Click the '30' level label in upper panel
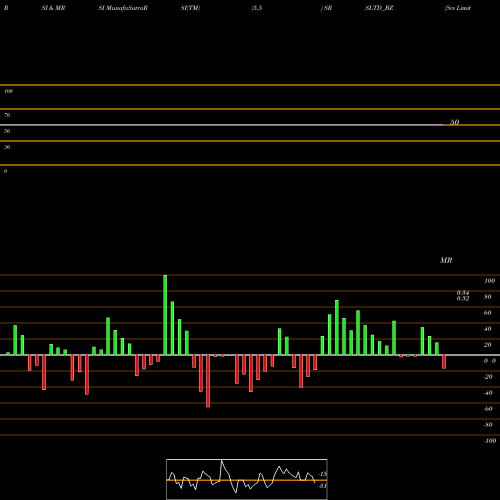The image size is (500, 500). 7,147
